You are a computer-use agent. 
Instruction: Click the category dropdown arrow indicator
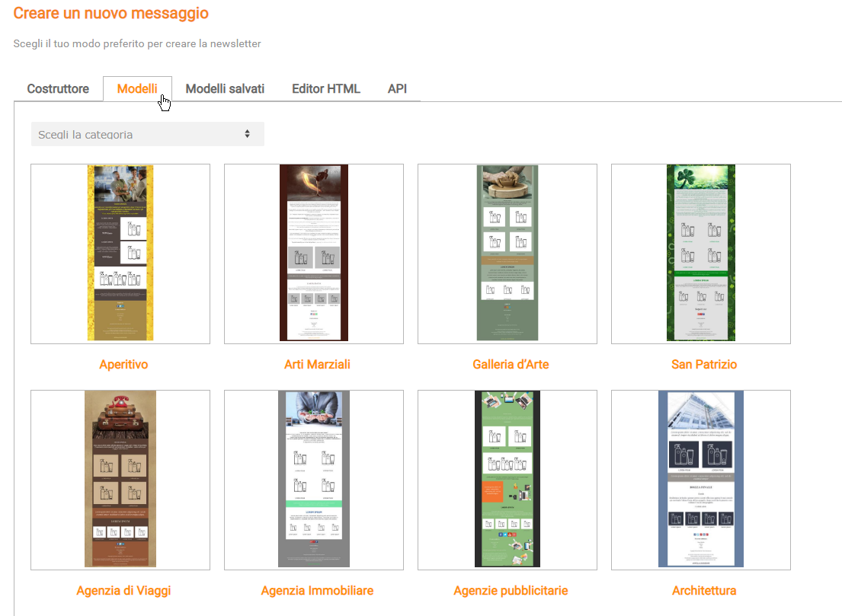pos(248,134)
